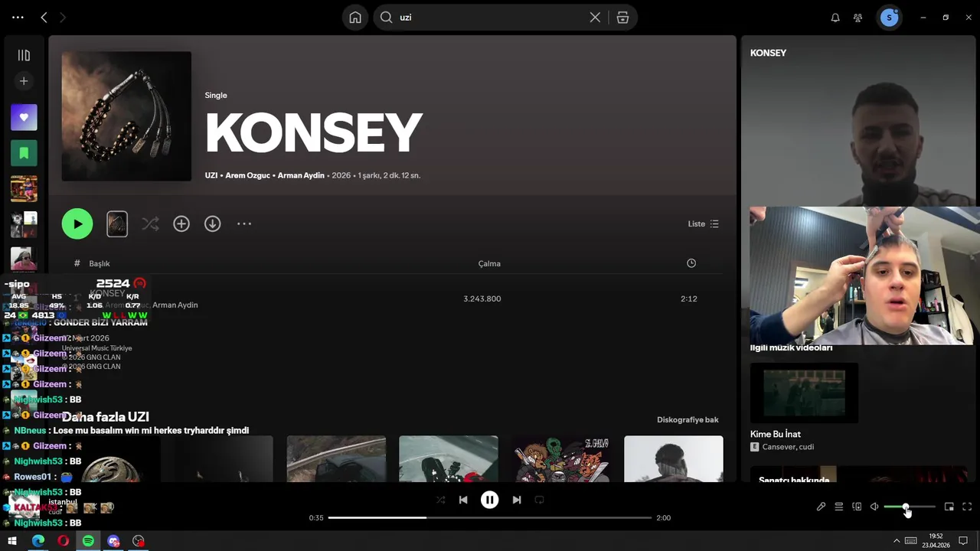The width and height of the screenshot is (980, 551).
Task: Open Opera browser from taskbar
Action: tap(64, 541)
